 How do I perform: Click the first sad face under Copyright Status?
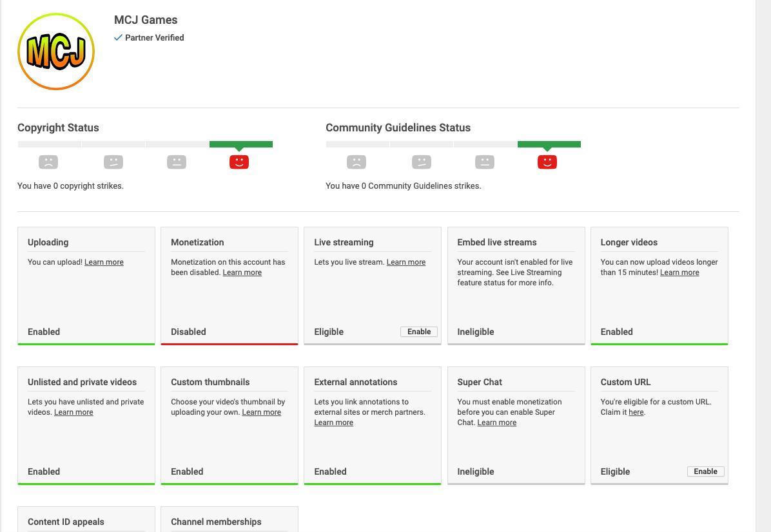[x=48, y=162]
